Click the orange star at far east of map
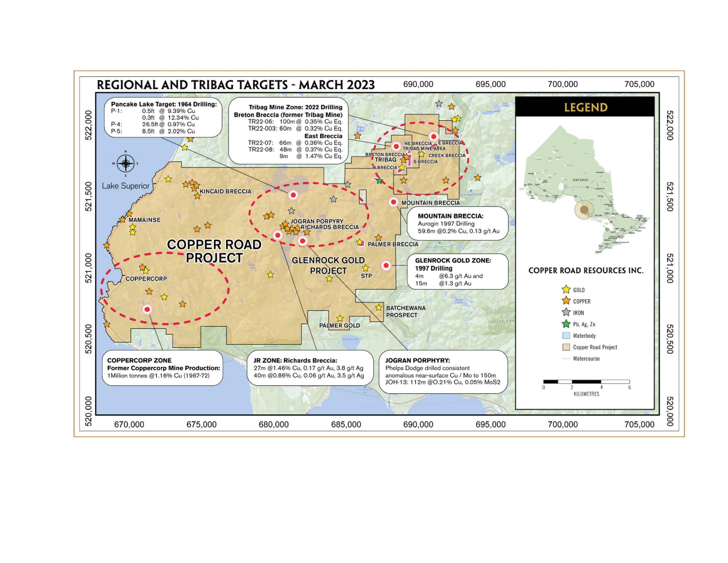This screenshot has width=728, height=563. click(x=478, y=177)
